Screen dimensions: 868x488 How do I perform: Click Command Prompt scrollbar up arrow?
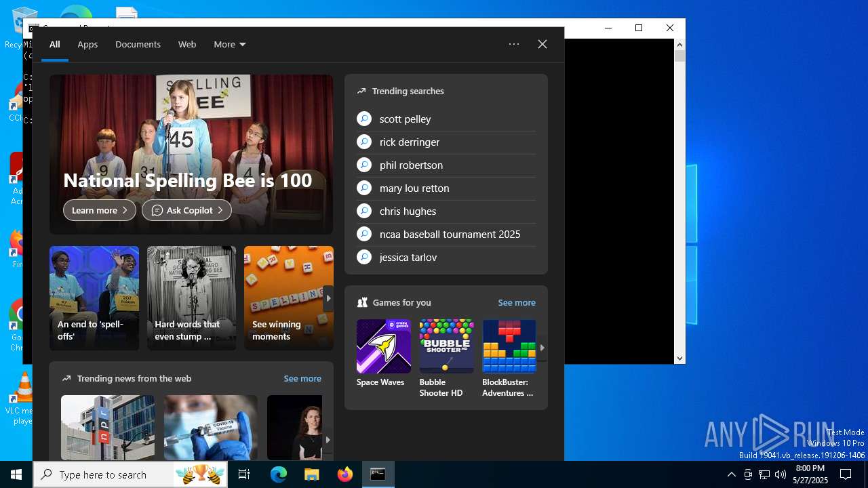click(x=679, y=45)
